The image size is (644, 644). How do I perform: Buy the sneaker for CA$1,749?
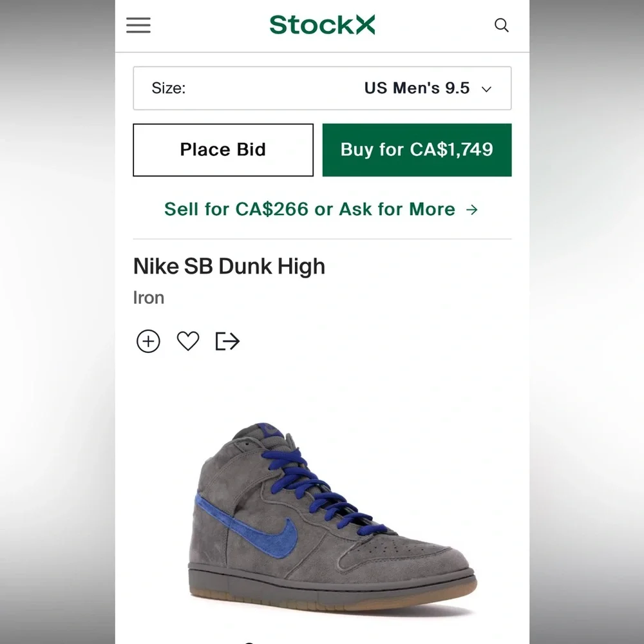(x=417, y=149)
